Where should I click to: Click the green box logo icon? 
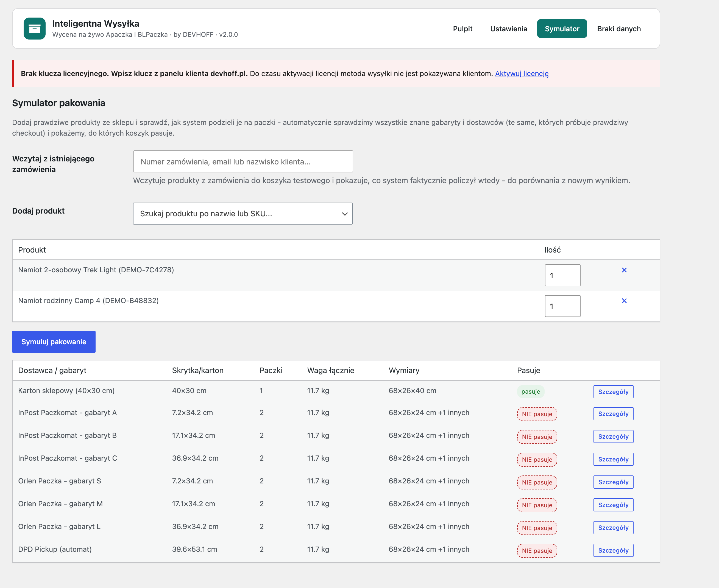(35, 29)
